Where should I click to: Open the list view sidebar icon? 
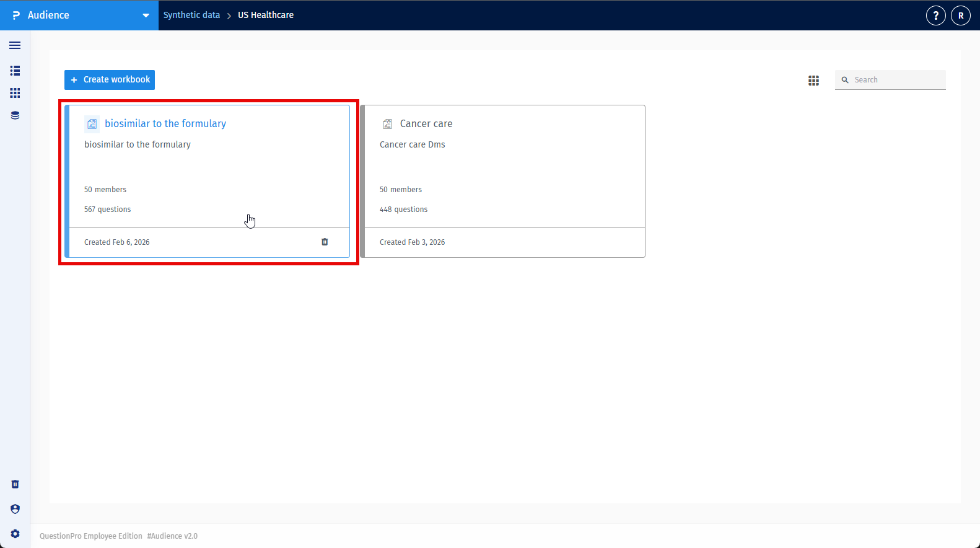tap(15, 71)
